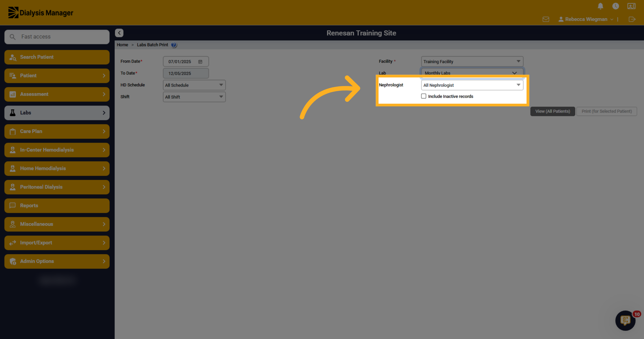Expand the Assessment menu chevron
This screenshot has width=644, height=339.
click(x=104, y=94)
